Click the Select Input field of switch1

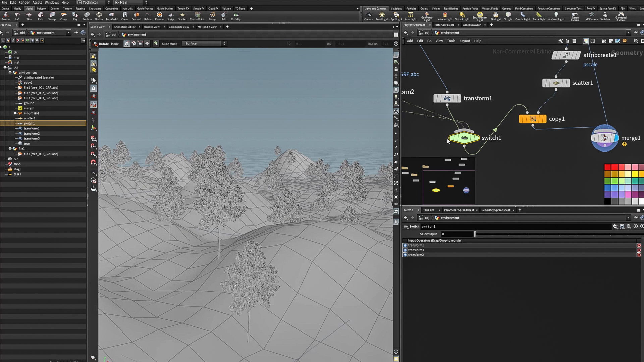pyautogui.click(x=456, y=234)
